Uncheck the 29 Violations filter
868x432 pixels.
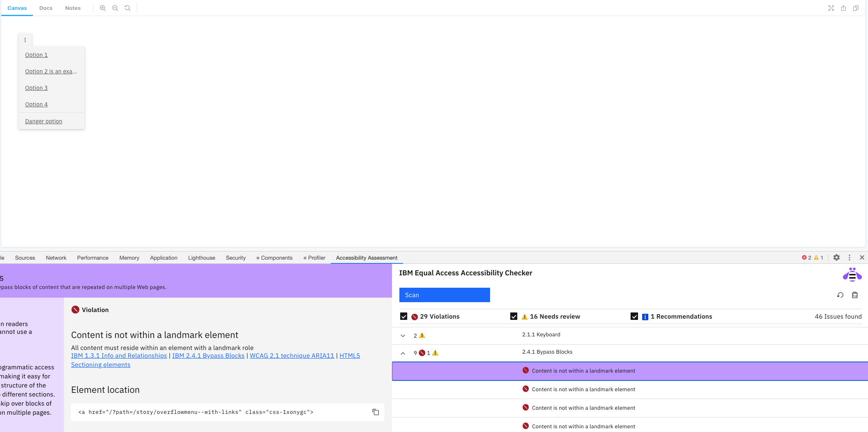404,316
